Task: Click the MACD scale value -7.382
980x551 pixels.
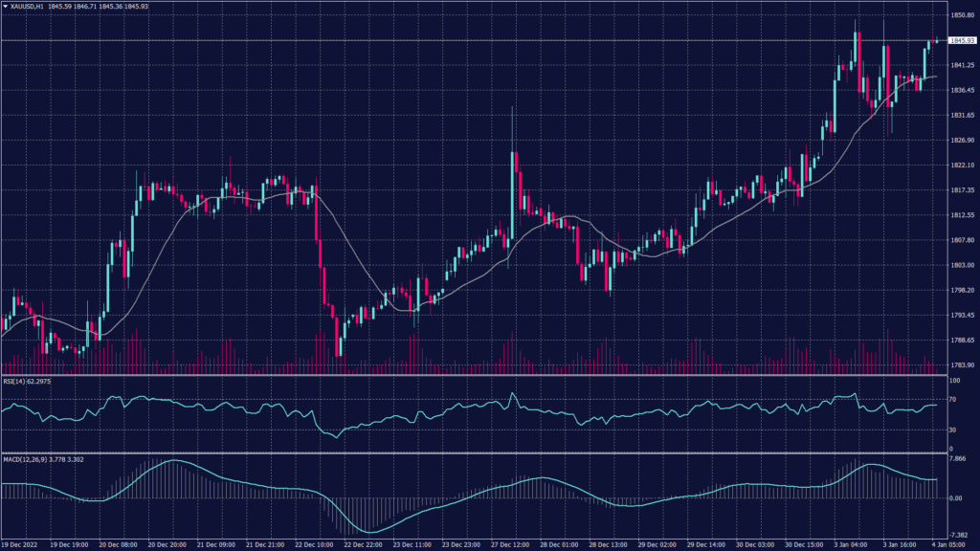Action: [x=958, y=535]
